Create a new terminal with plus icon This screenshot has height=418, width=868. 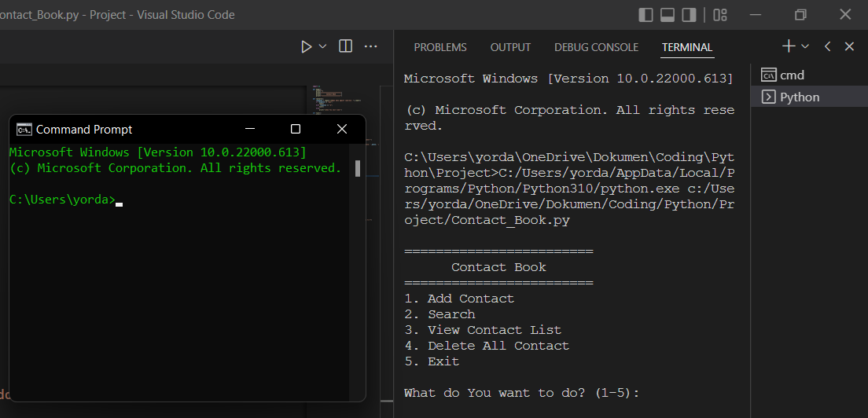[789, 46]
